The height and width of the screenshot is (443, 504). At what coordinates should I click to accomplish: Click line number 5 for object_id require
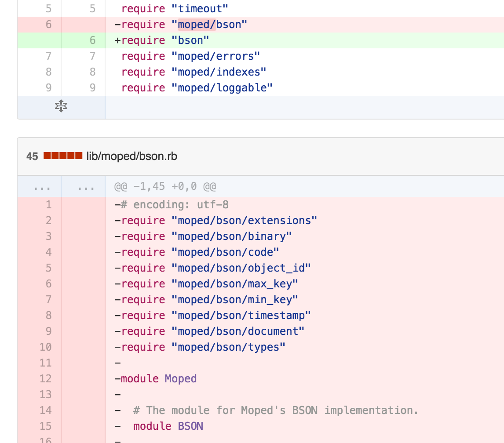click(x=48, y=268)
